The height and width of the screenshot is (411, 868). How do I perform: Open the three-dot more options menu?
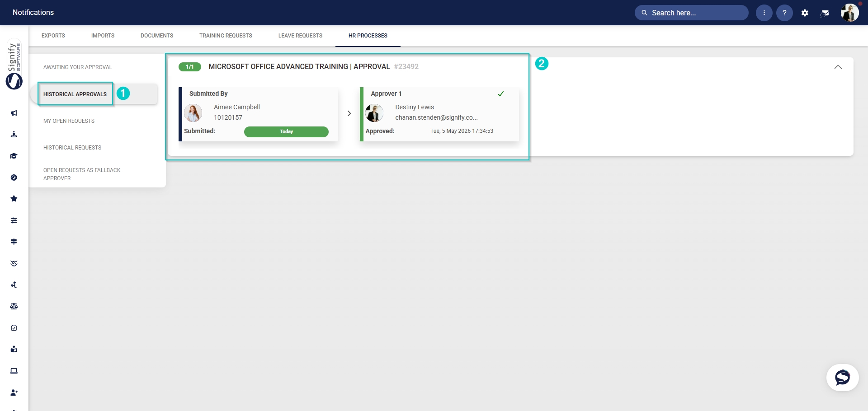[x=764, y=13]
